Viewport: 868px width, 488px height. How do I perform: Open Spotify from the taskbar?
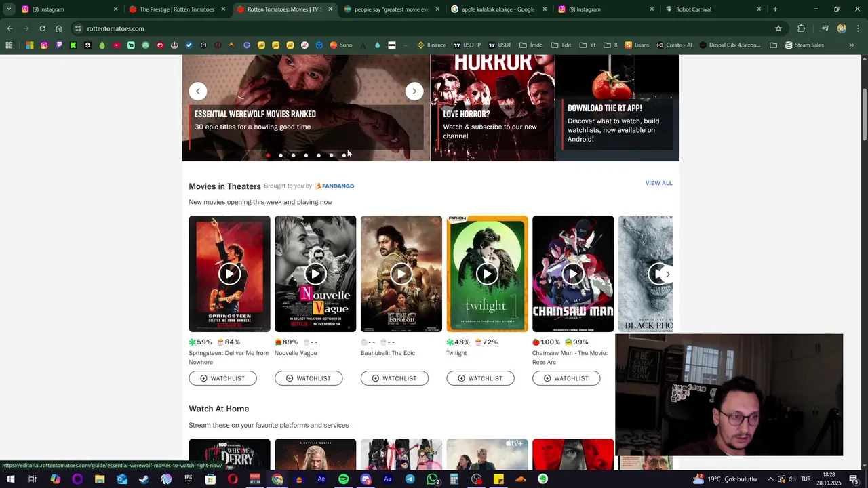tap(343, 479)
